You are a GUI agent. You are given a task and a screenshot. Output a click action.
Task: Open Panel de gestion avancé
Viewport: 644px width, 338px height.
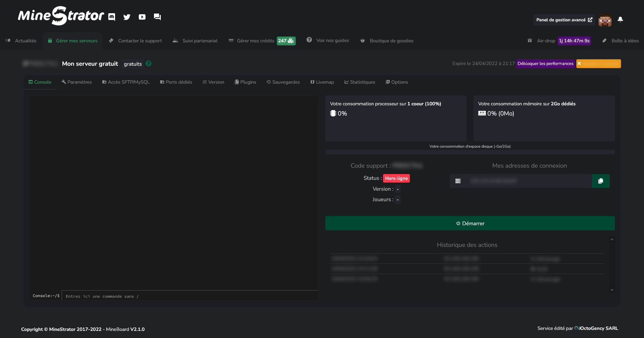(x=564, y=20)
